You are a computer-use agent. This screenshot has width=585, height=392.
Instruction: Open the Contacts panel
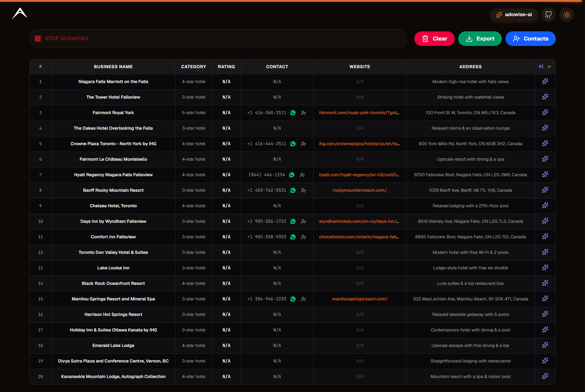coord(530,39)
